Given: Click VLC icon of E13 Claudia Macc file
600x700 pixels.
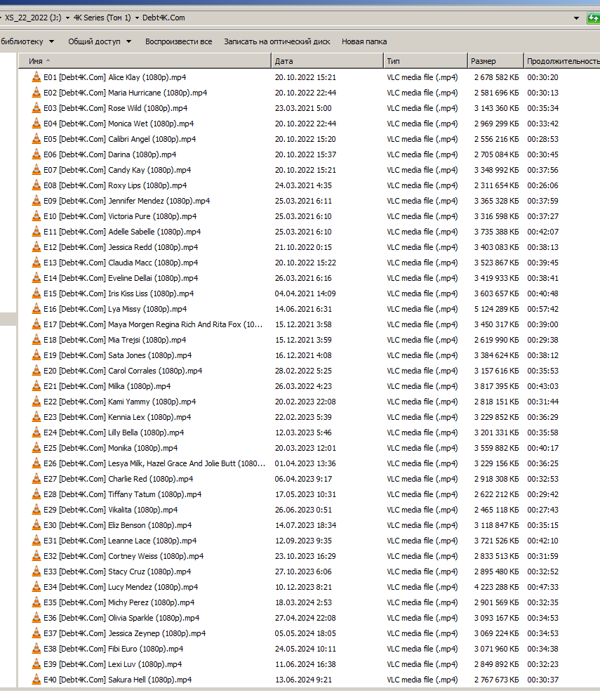Looking at the screenshot, I should pyautogui.click(x=36, y=263).
